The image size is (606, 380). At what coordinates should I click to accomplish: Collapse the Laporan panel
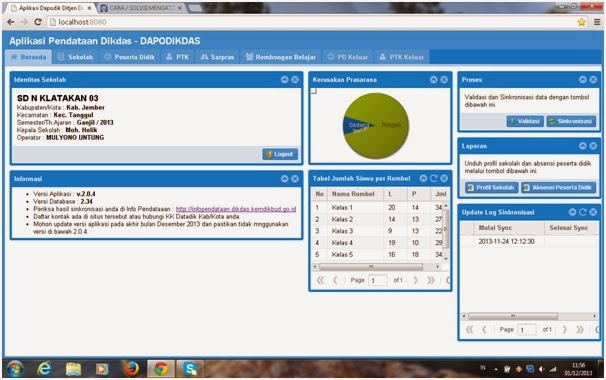[583, 146]
